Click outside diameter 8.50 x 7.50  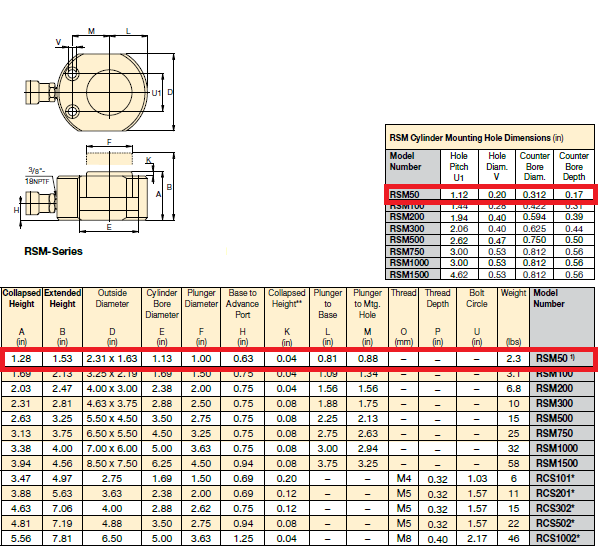point(112,464)
